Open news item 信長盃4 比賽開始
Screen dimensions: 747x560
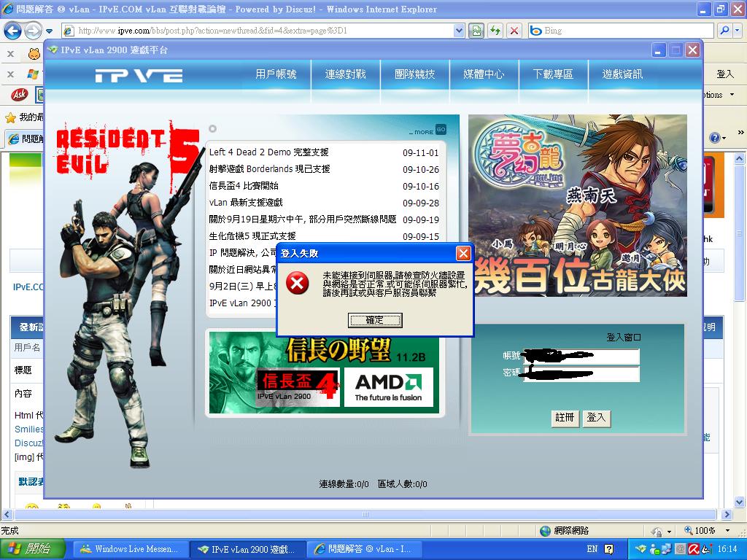click(244, 186)
